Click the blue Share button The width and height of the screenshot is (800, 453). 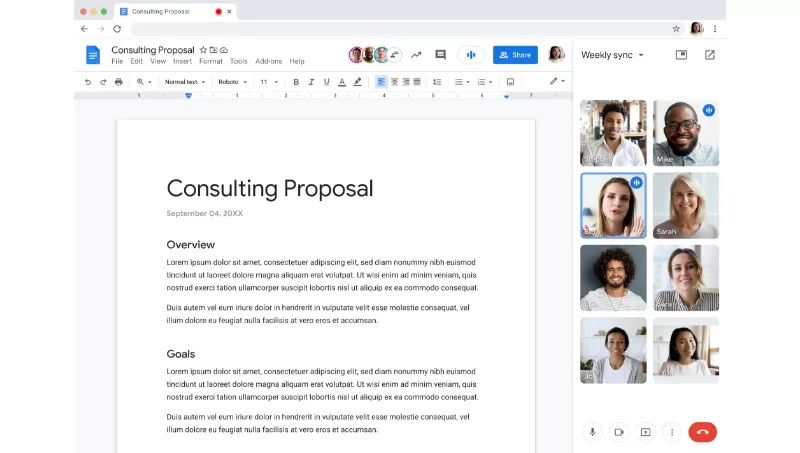(x=515, y=55)
